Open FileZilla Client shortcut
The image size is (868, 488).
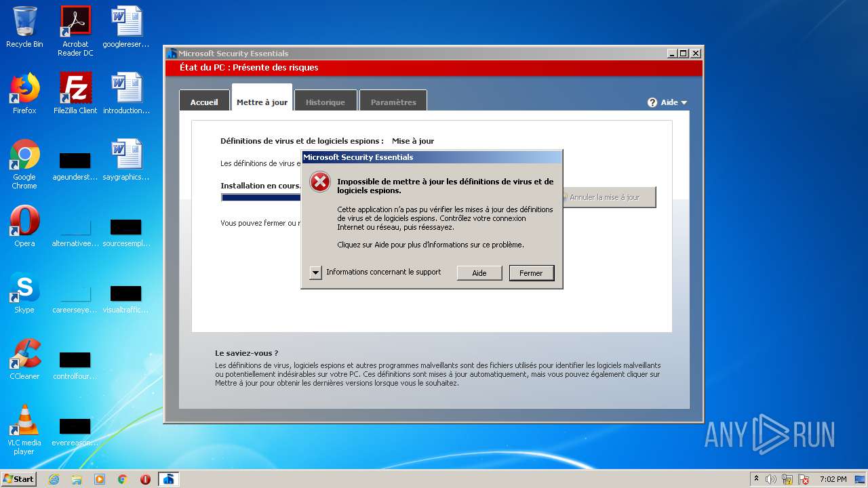tap(75, 94)
